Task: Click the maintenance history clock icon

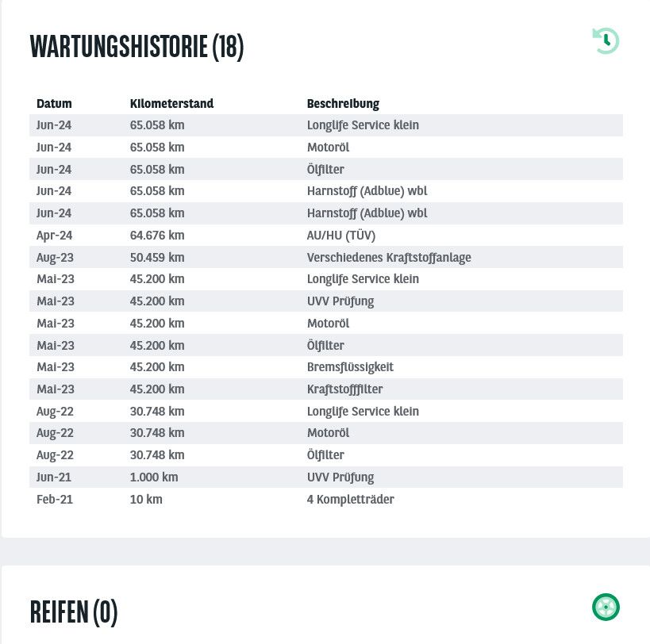Action: point(606,41)
